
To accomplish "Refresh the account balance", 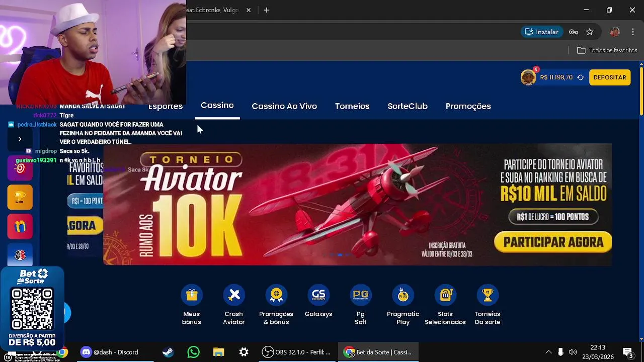I will [x=581, y=77].
